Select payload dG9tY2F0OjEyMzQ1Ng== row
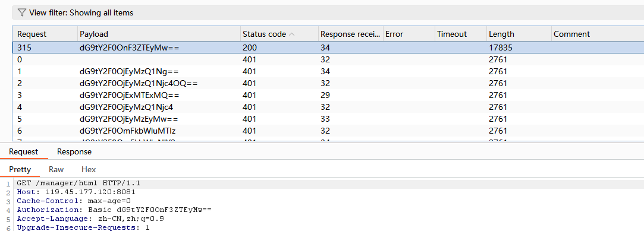 (x=328, y=71)
